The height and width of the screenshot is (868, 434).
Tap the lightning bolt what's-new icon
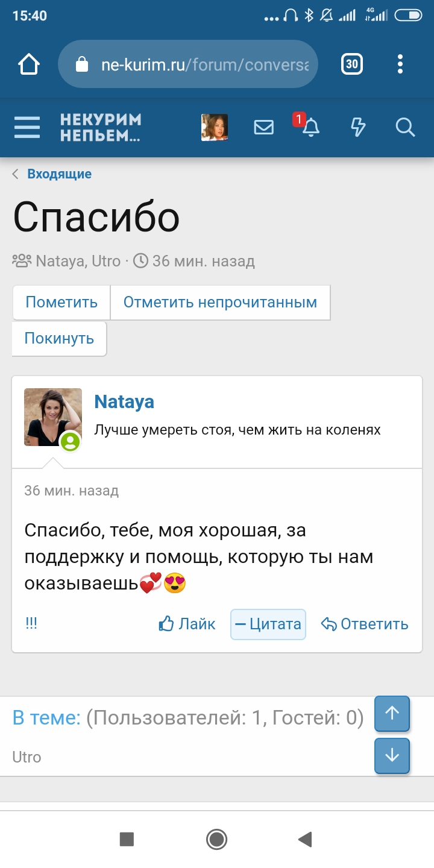[x=358, y=127]
